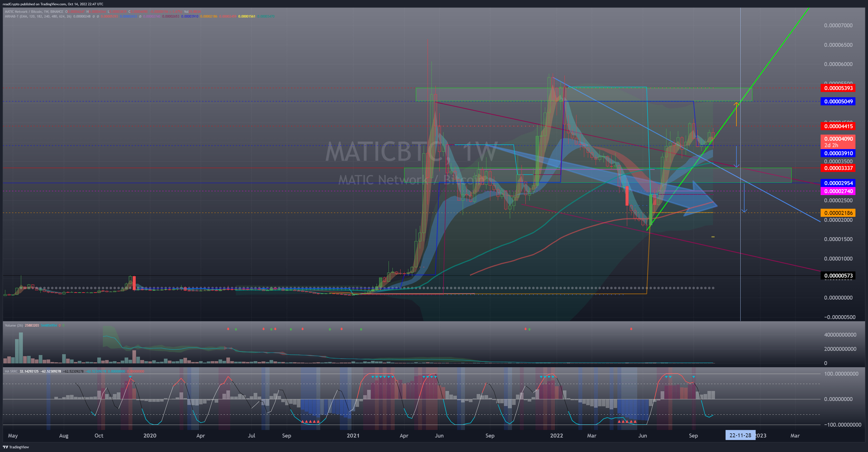The image size is (868, 452).
Task: Click the red 0.00003337 price label
Action: coord(838,168)
